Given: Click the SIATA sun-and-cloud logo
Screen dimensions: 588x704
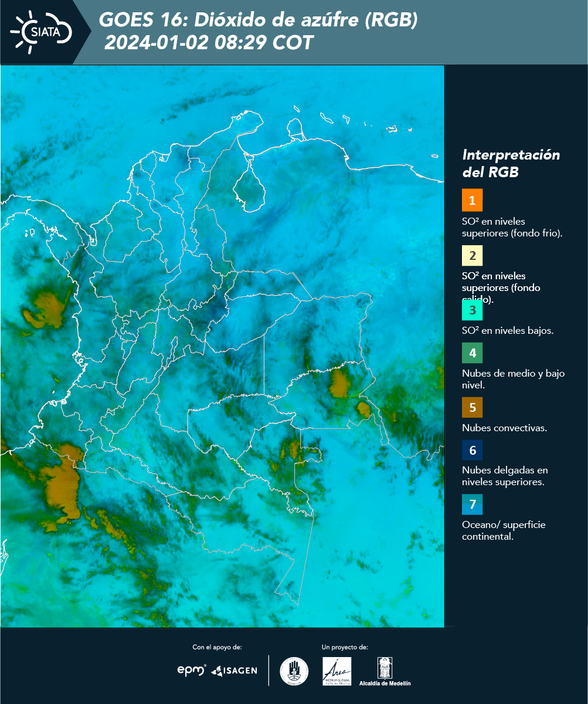Looking at the screenshot, I should (x=40, y=31).
